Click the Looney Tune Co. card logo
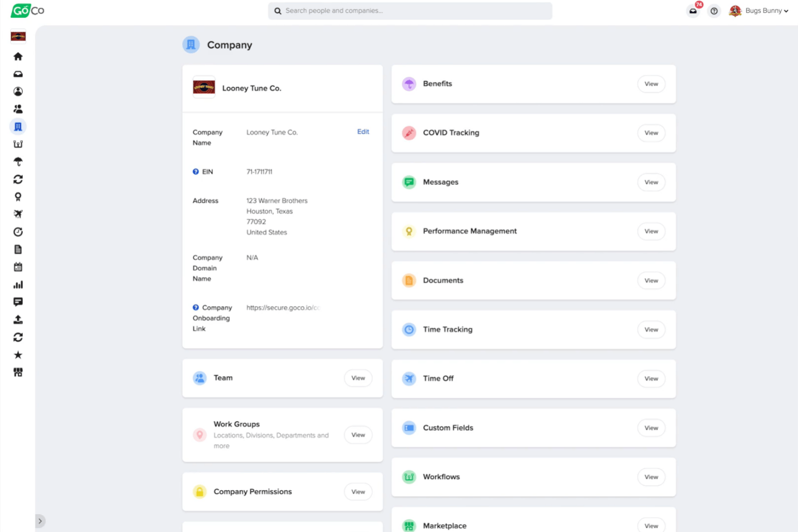This screenshot has height=532, width=798. click(x=204, y=87)
